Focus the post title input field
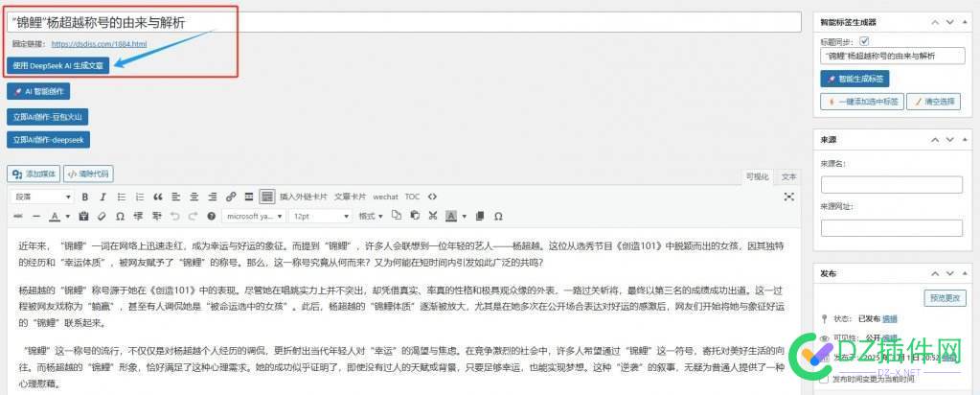This screenshot has height=395, width=980. click(x=403, y=22)
